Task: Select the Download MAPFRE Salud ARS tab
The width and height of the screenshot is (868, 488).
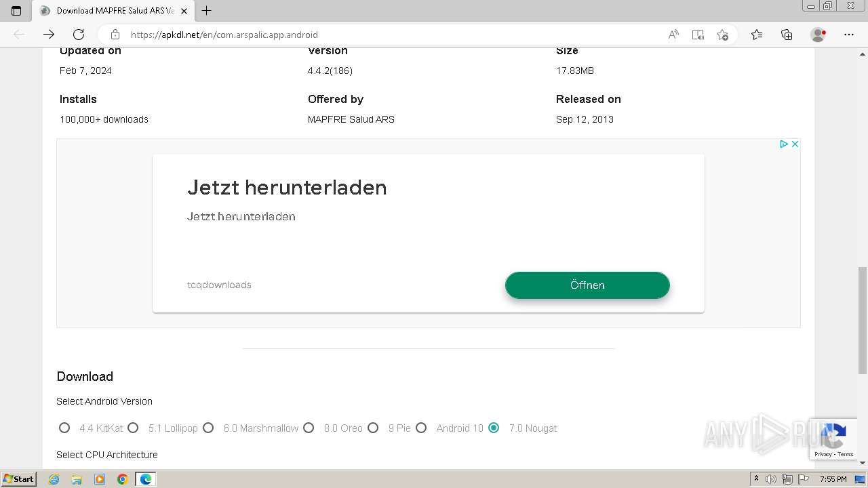Action: click(113, 11)
